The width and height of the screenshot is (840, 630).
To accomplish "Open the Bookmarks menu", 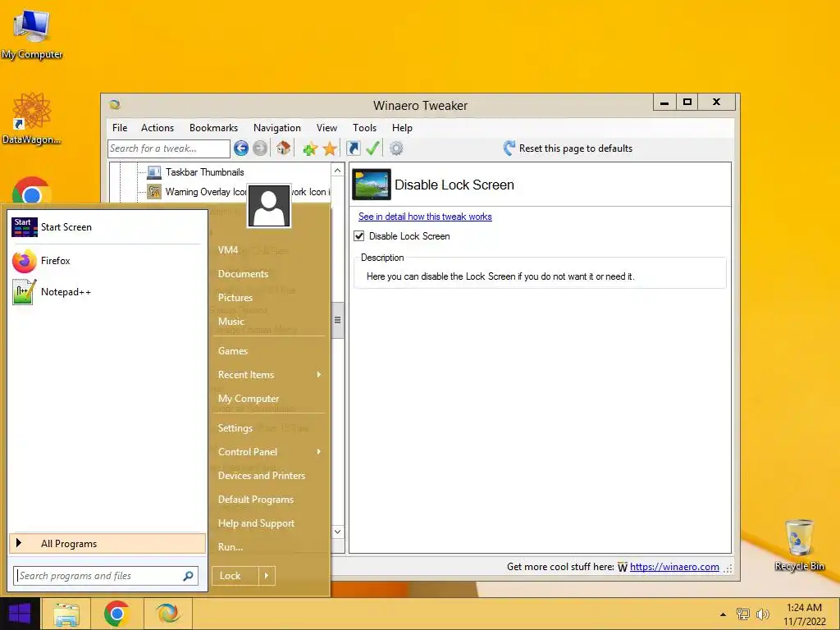I will [x=213, y=127].
